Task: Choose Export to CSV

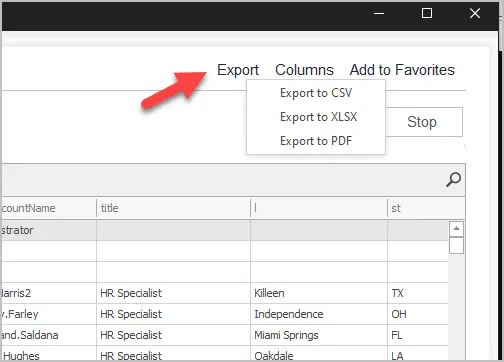Action: tap(316, 93)
